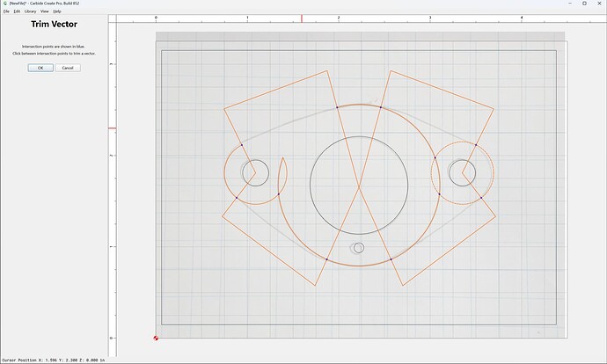The width and height of the screenshot is (607, 364).
Task: Click the small circle below center circle
Action: (359, 248)
